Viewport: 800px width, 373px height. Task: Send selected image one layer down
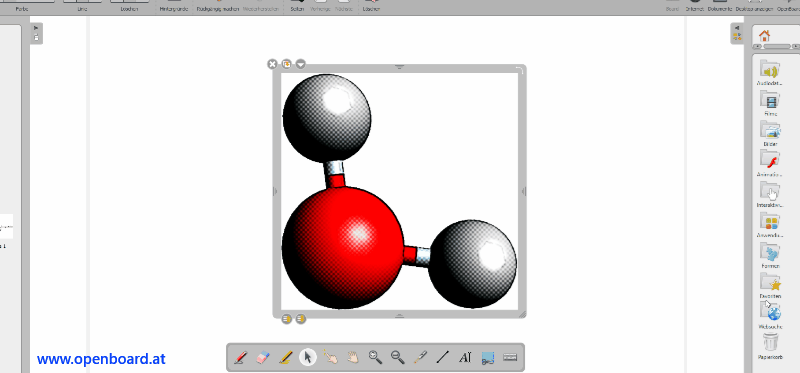(x=301, y=319)
